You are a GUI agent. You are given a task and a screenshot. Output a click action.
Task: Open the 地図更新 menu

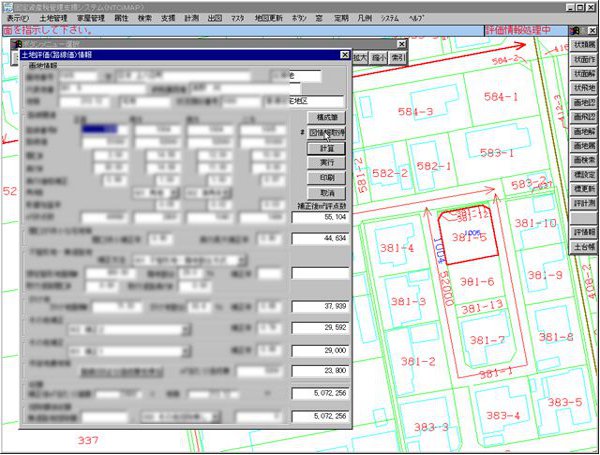coord(269,18)
